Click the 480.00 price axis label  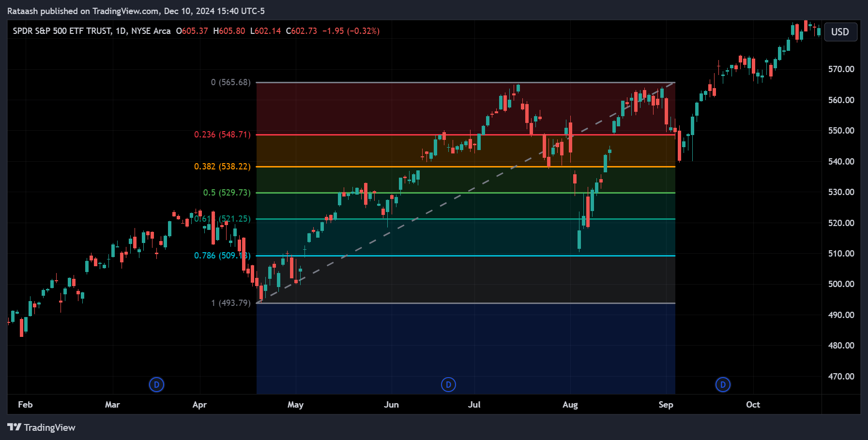click(841, 346)
